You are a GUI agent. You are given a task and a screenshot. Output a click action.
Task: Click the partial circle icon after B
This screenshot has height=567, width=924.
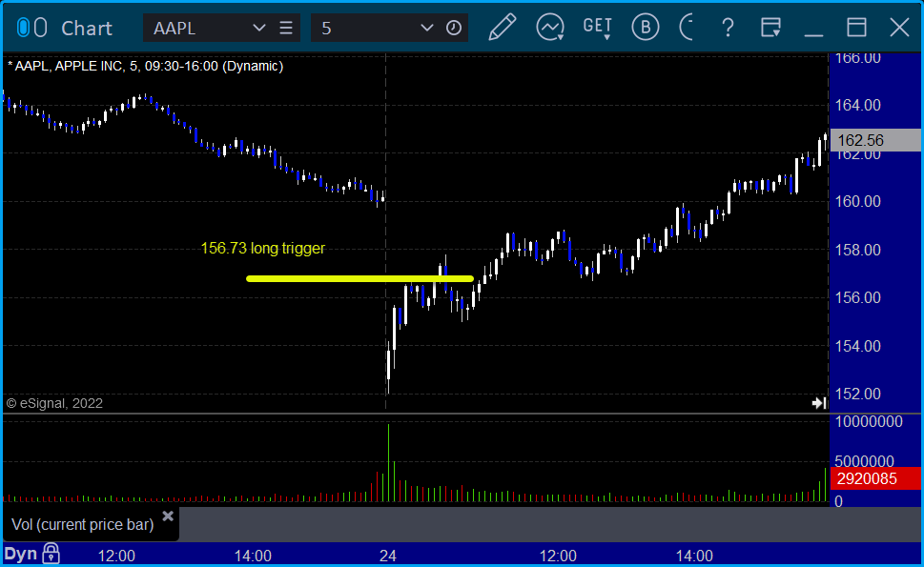(687, 27)
